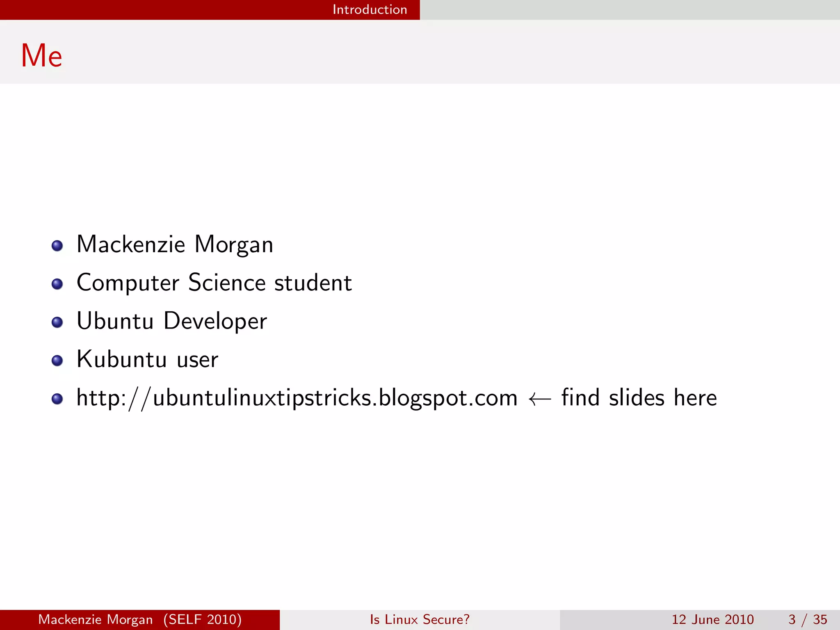Click the footer date '12 June 2010'
Screen dimensions: 840x630
[x=713, y=619]
